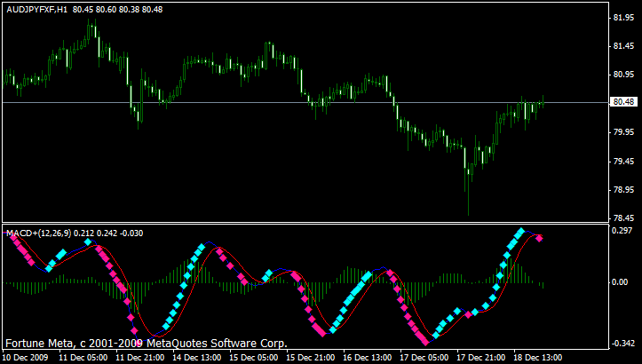Click the 78.45 price axis label

click(x=624, y=218)
